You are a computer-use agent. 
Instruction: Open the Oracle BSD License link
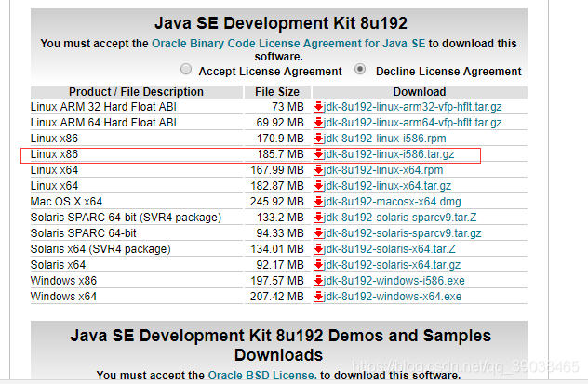point(262,375)
